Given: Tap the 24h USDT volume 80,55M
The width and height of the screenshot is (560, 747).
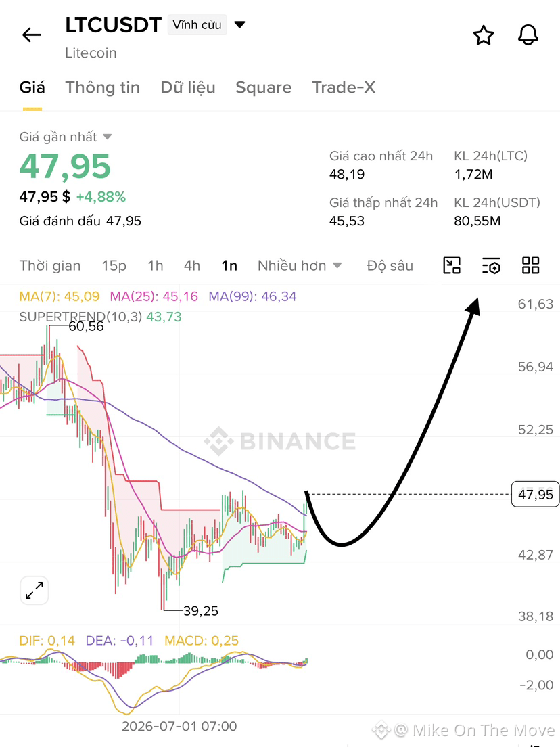Looking at the screenshot, I should coord(477,221).
